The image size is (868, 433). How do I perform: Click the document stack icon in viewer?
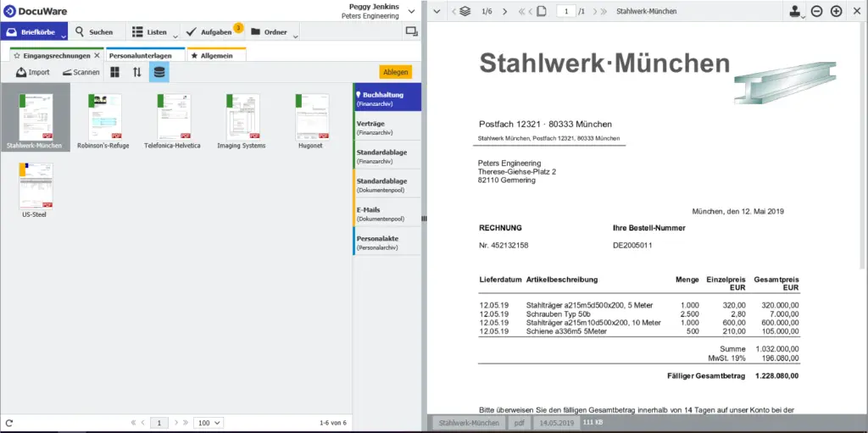(x=465, y=11)
